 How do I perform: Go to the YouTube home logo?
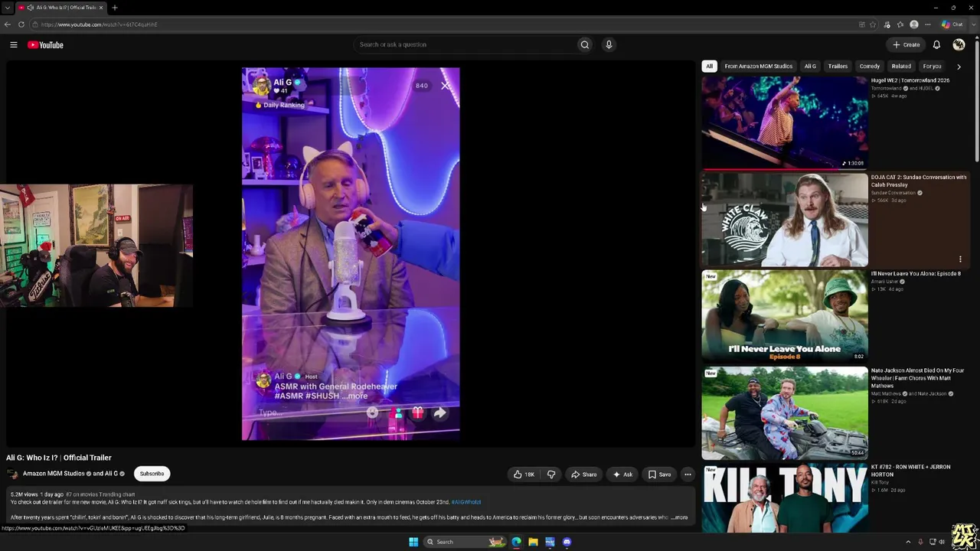[46, 45]
